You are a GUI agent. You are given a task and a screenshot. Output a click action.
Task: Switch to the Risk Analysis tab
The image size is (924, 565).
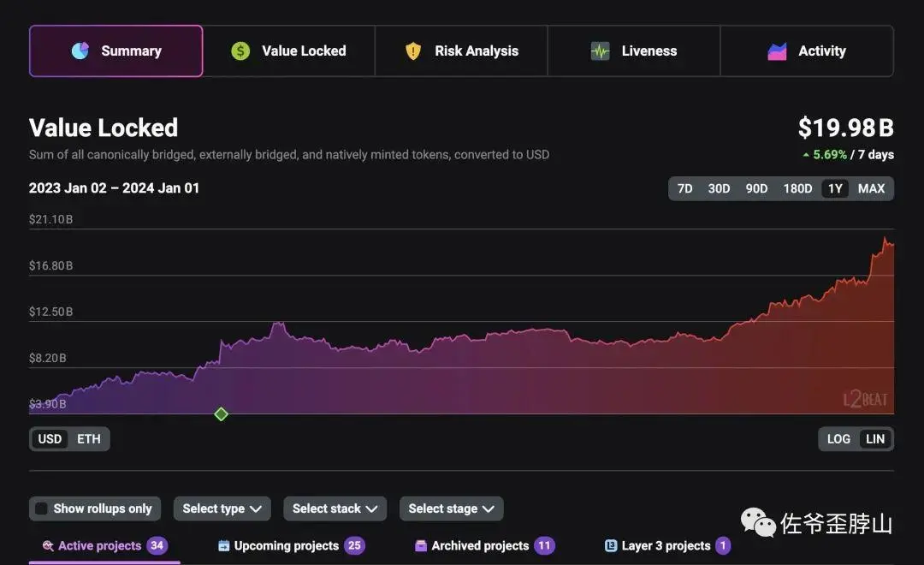462,51
